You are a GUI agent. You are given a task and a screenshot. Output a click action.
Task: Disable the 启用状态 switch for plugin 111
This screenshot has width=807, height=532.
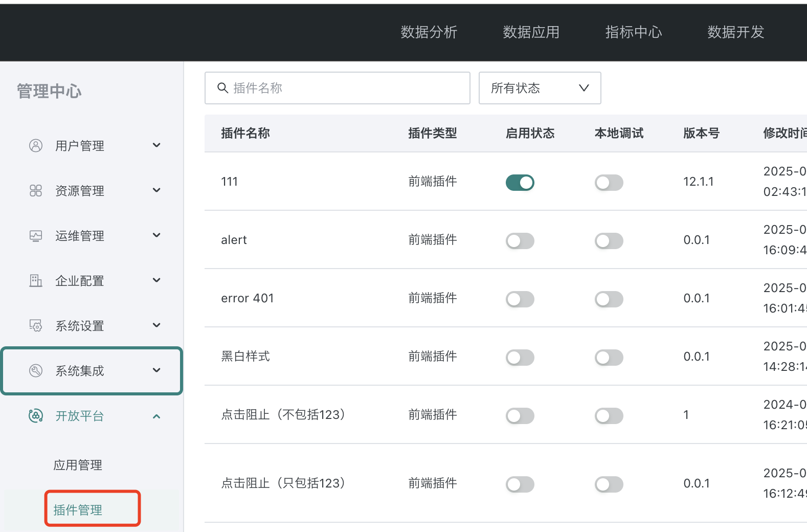coord(520,183)
